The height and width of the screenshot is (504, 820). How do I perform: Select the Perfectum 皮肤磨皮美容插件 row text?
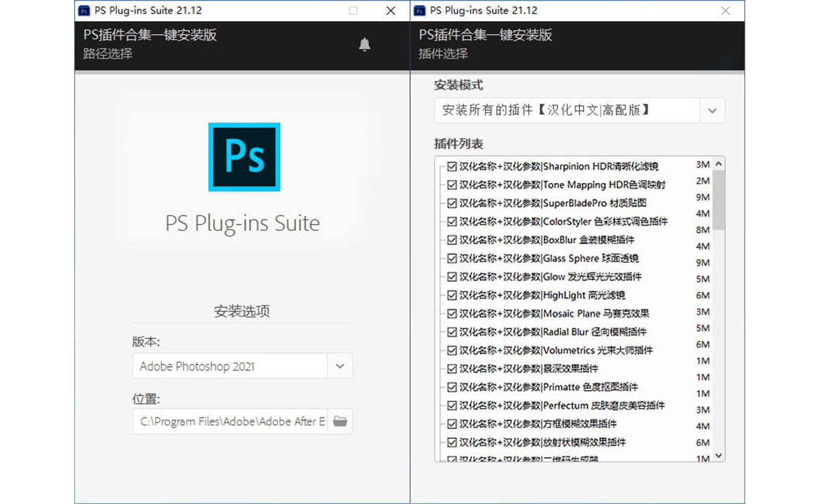562,405
